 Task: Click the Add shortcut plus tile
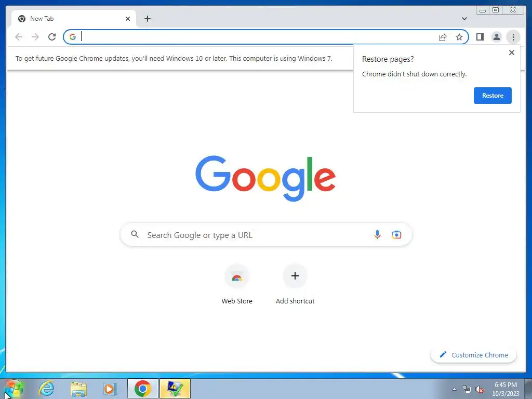pyautogui.click(x=295, y=276)
